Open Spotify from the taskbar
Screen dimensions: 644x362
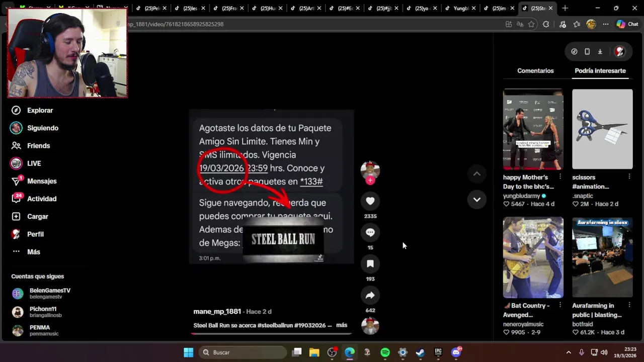(x=385, y=352)
